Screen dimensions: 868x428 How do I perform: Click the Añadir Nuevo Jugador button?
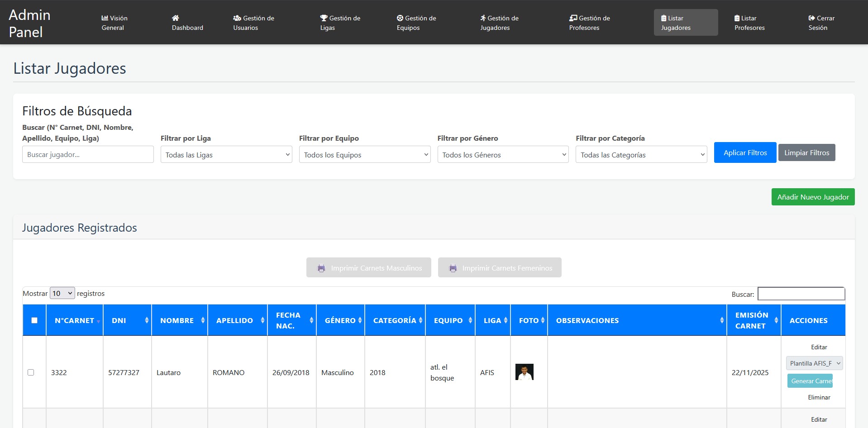tap(813, 197)
